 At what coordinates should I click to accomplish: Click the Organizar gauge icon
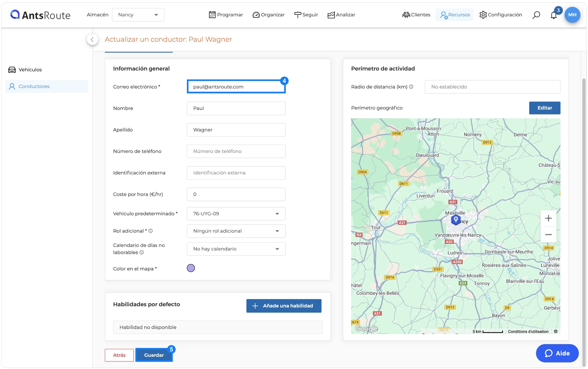[256, 15]
